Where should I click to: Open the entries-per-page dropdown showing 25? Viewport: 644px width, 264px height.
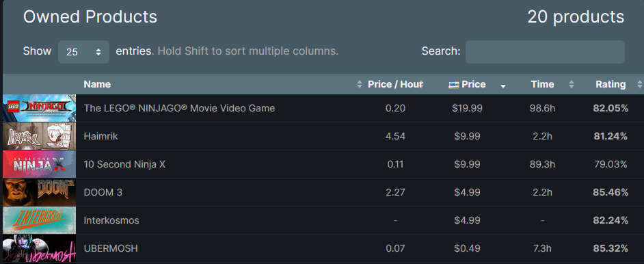pyautogui.click(x=84, y=52)
